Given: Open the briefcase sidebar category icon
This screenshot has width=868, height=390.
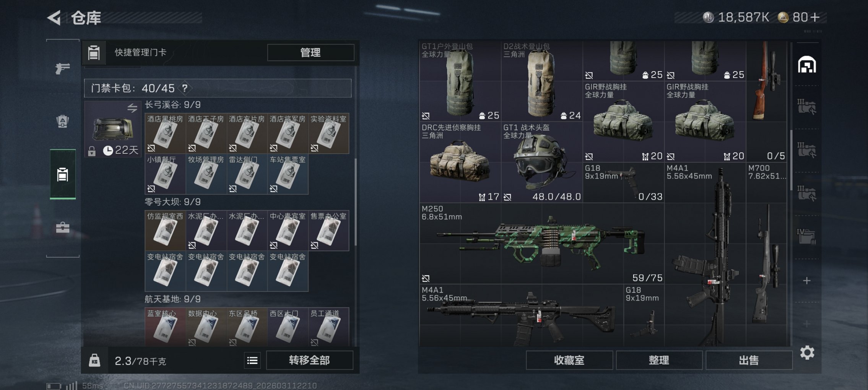Looking at the screenshot, I should click(x=63, y=227).
